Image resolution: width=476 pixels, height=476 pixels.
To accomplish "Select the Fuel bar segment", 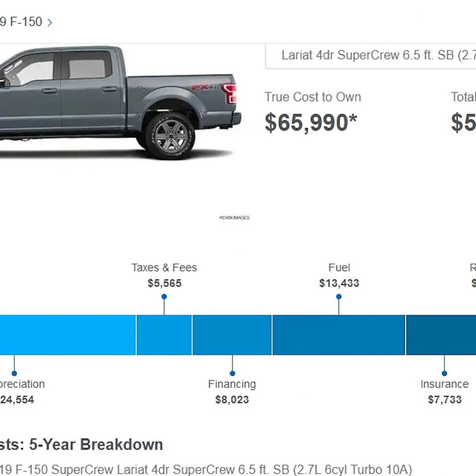I will click(x=339, y=335).
